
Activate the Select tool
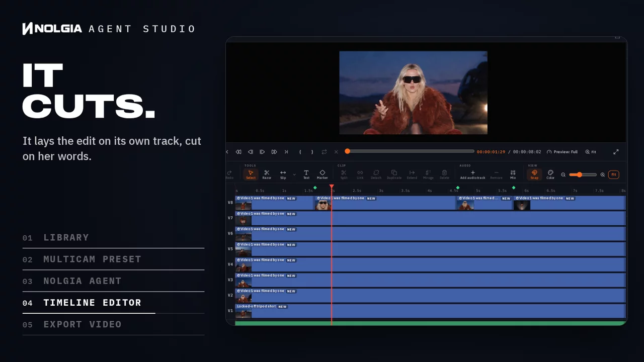[251, 174]
